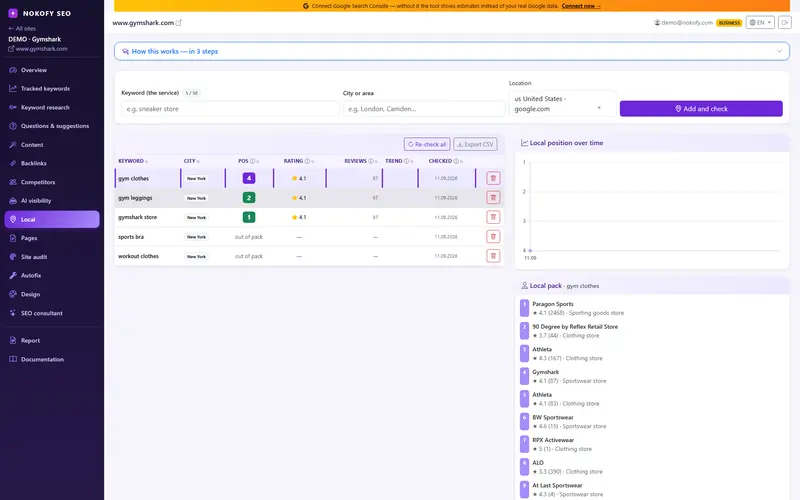Open the Location country dropdown
800x500 pixels.
562,104
